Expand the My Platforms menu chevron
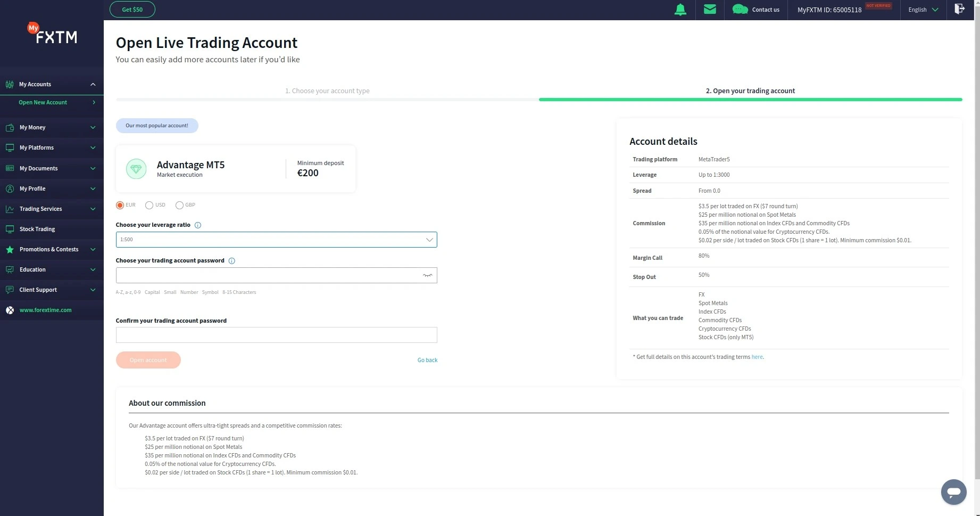Screen dimensions: 980x516 coord(93,148)
